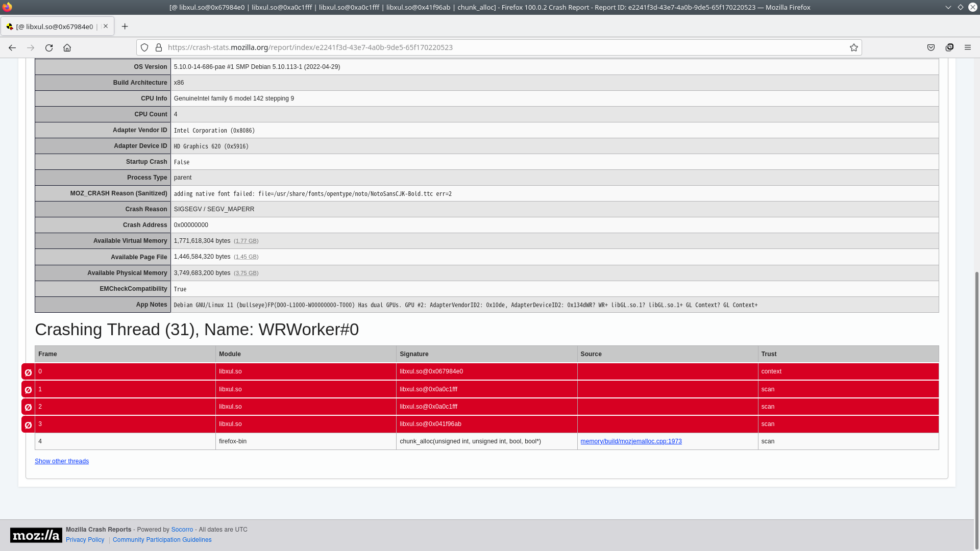This screenshot has width=980, height=551.
Task: Reload the current page
Action: (x=49, y=47)
